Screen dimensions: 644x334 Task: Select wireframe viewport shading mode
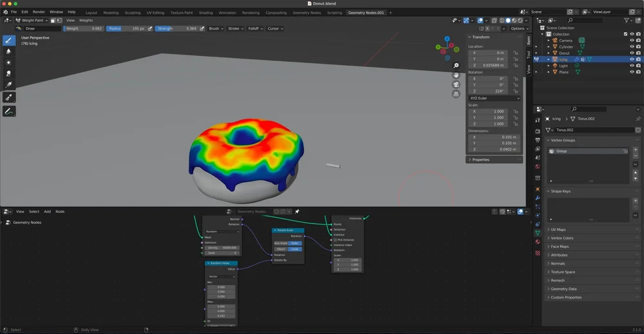coord(502,21)
